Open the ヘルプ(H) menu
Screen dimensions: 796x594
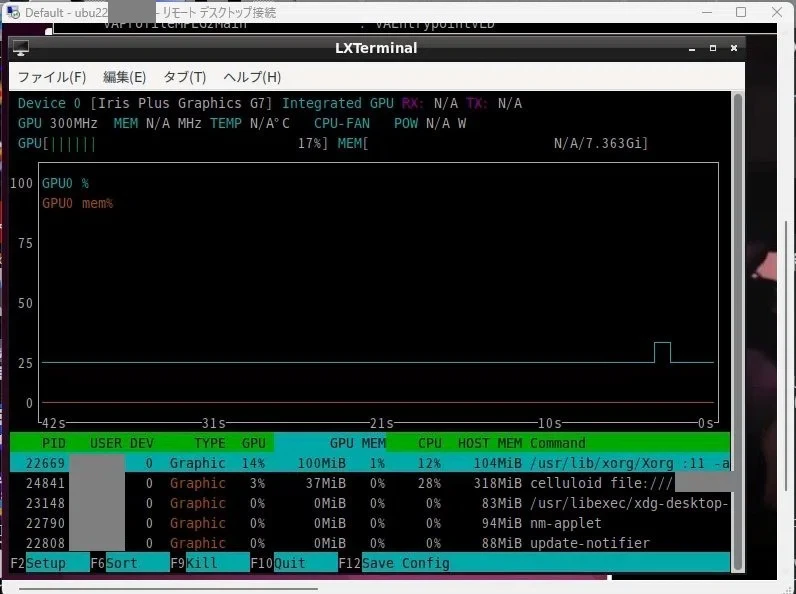pos(252,77)
